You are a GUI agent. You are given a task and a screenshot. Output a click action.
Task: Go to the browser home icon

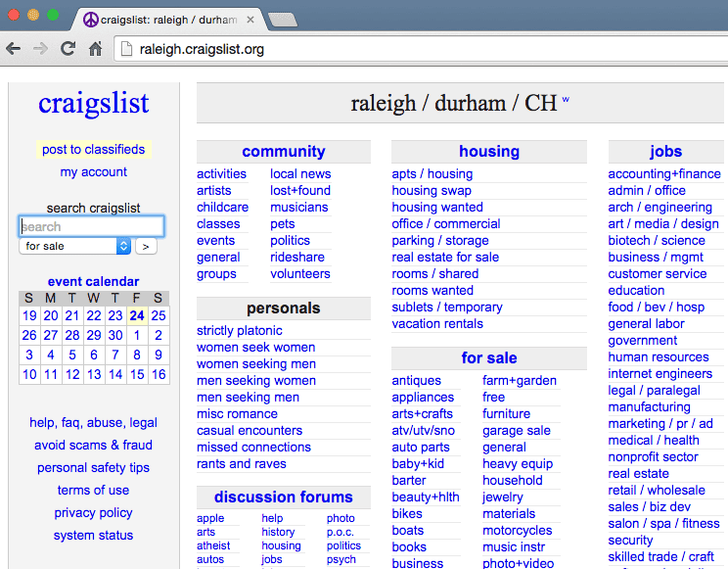pos(95,48)
